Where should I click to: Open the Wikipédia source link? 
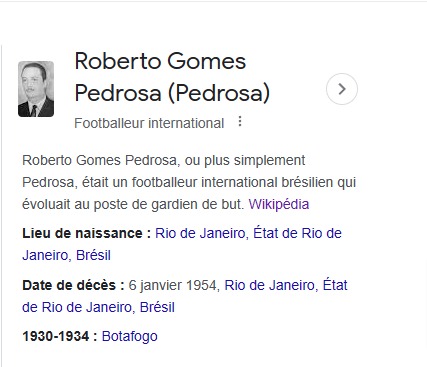(x=279, y=204)
